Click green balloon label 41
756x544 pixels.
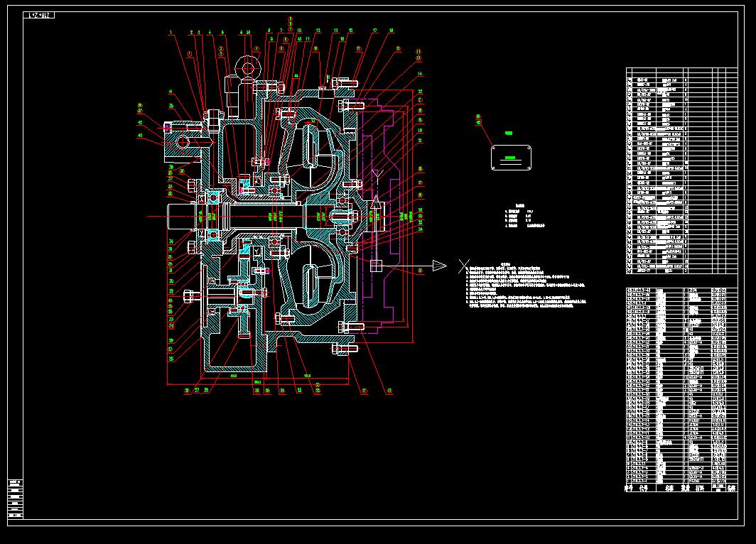tap(171, 92)
